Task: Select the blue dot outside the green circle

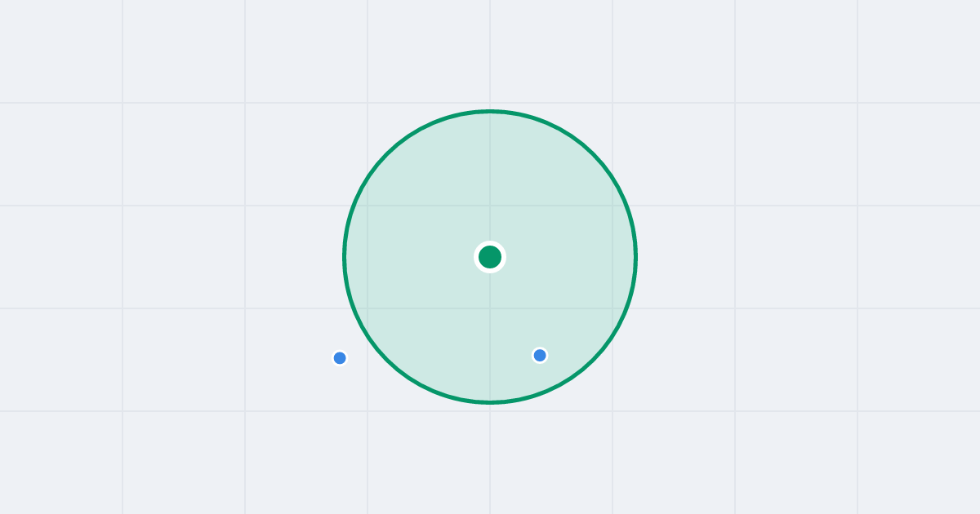Action: coord(340,358)
